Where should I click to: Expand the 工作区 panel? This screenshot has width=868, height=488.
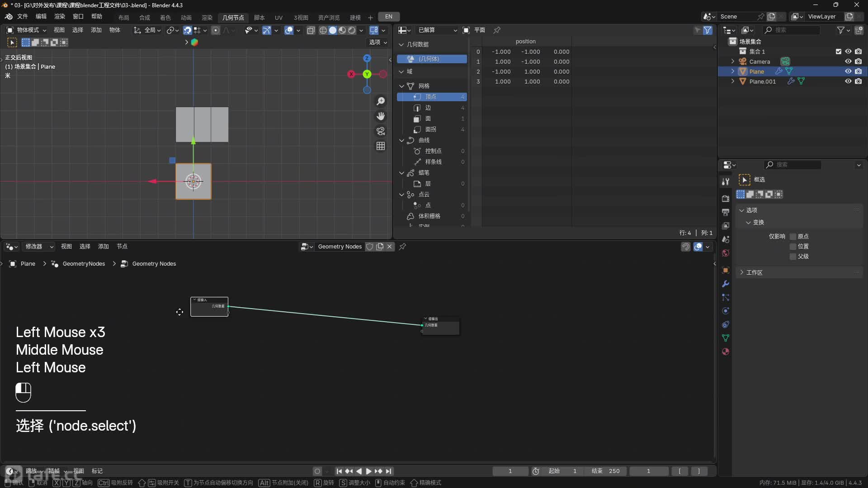pos(754,272)
